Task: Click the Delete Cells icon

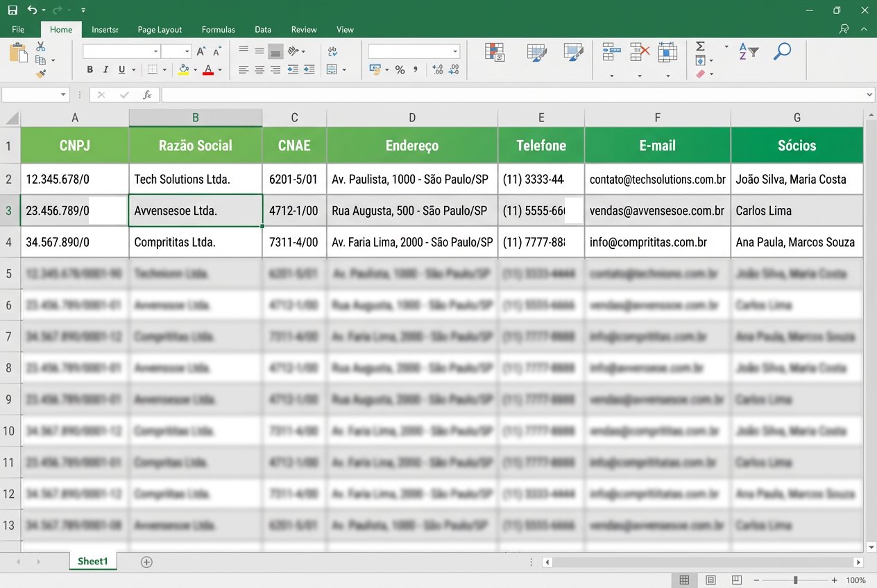Action: click(x=639, y=52)
